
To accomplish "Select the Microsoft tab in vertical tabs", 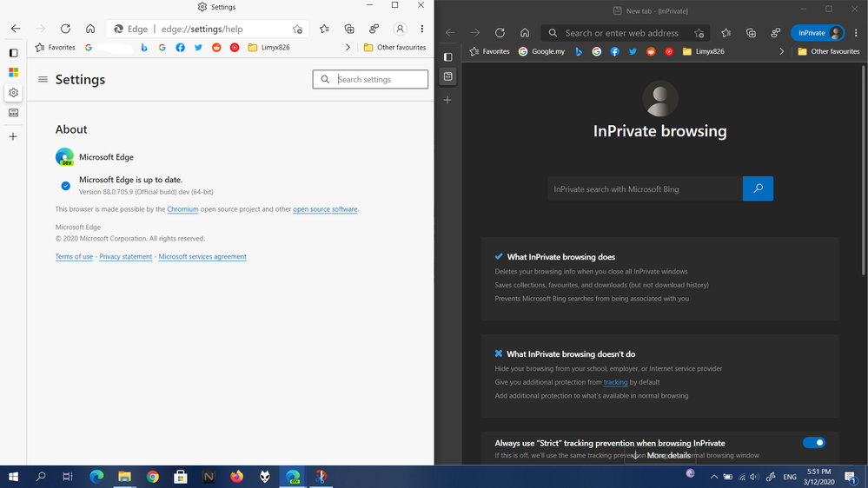I will 13,72.
